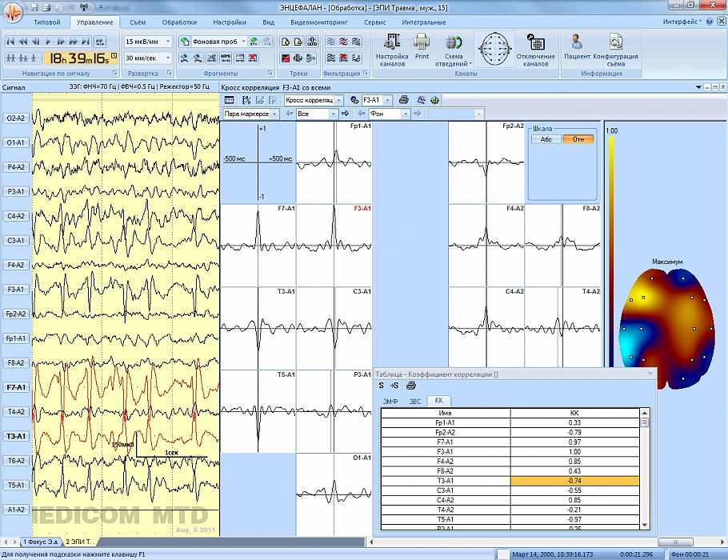Click Отключение каналов icon

535,49
